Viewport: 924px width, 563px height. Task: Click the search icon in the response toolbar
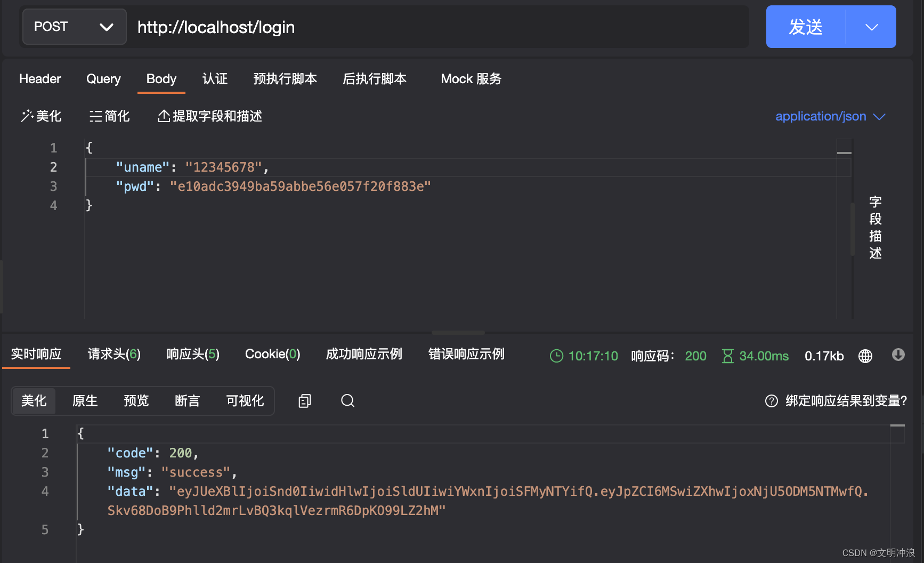point(347,400)
